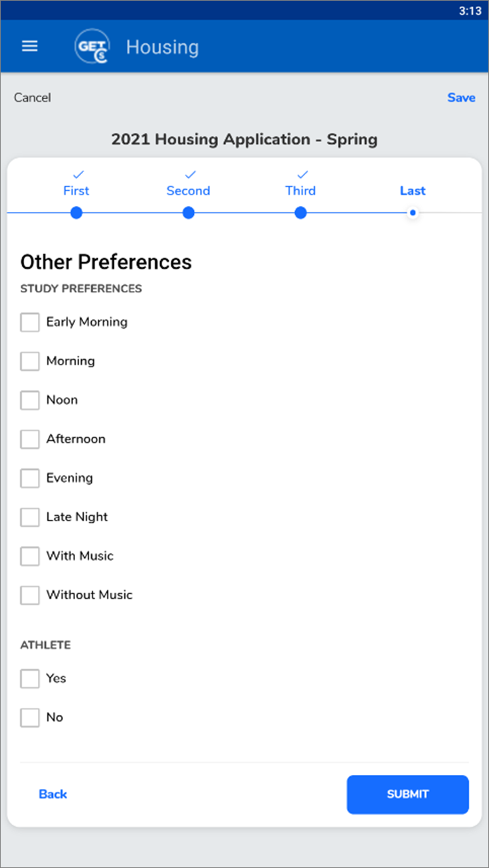Go to the Second step tab
Screen dimensions: 489x868
coord(188,190)
